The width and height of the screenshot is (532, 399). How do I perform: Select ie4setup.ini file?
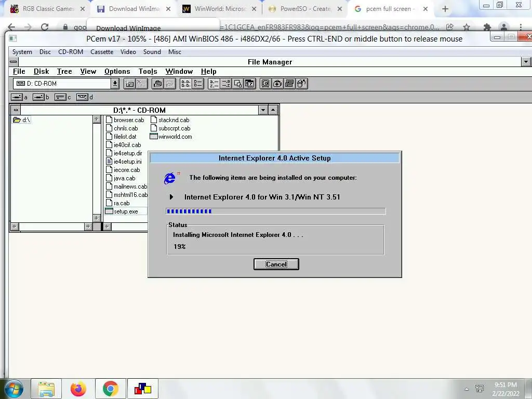(x=124, y=162)
